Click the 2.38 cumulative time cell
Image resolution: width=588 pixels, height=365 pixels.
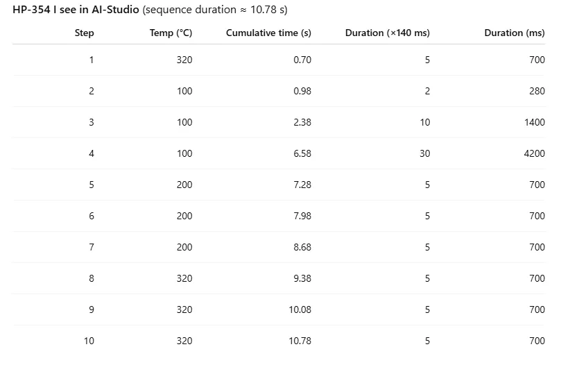(302, 122)
